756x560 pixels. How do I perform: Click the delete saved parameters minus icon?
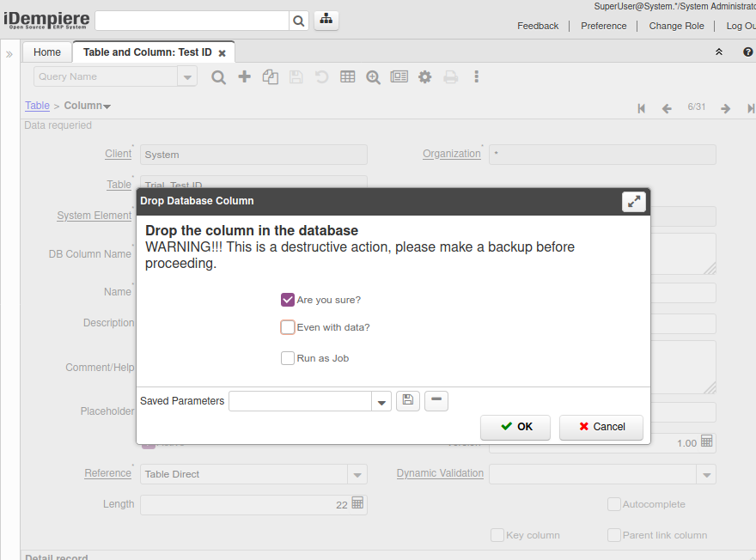(436, 400)
